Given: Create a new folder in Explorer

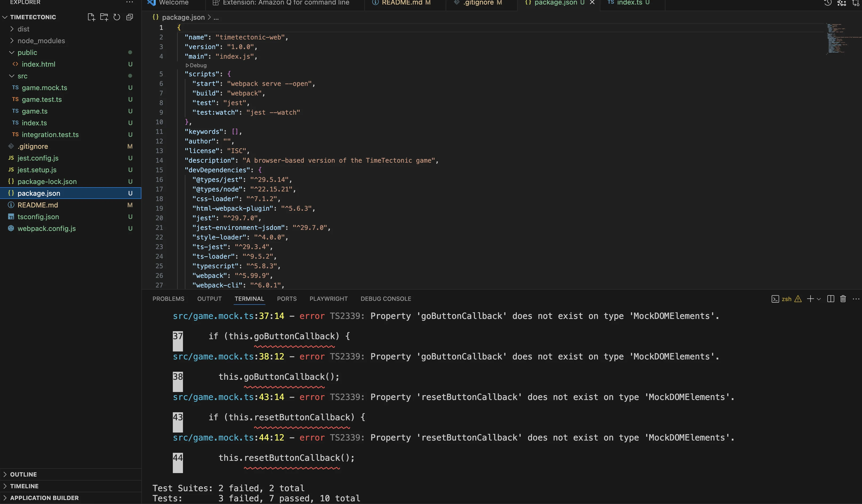Looking at the screenshot, I should pos(104,17).
